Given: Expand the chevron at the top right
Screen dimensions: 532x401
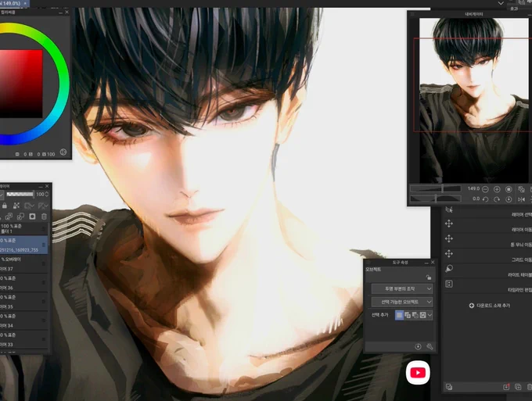Looking at the screenshot, I should point(501,3).
